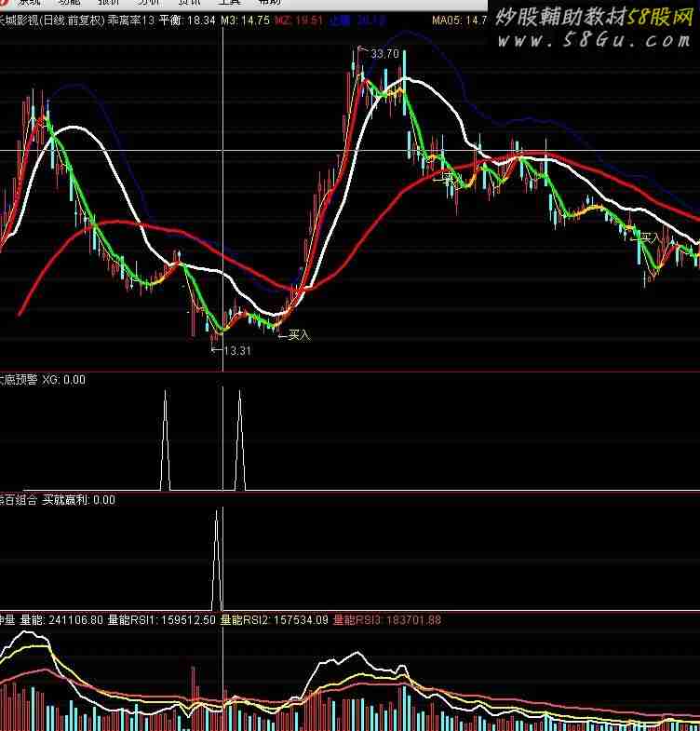Screen dimensions: 700x731
Task: Click the 33.70 high price marker
Action: (x=384, y=54)
